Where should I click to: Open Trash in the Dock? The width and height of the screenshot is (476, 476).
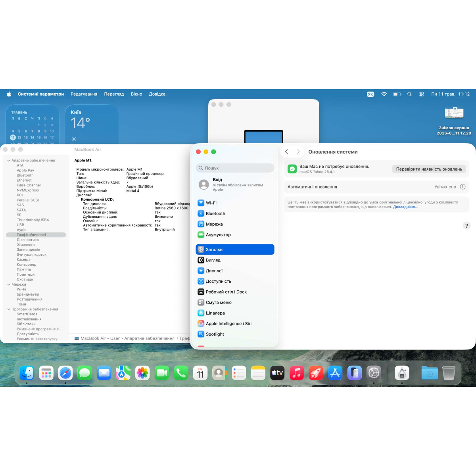(449, 373)
